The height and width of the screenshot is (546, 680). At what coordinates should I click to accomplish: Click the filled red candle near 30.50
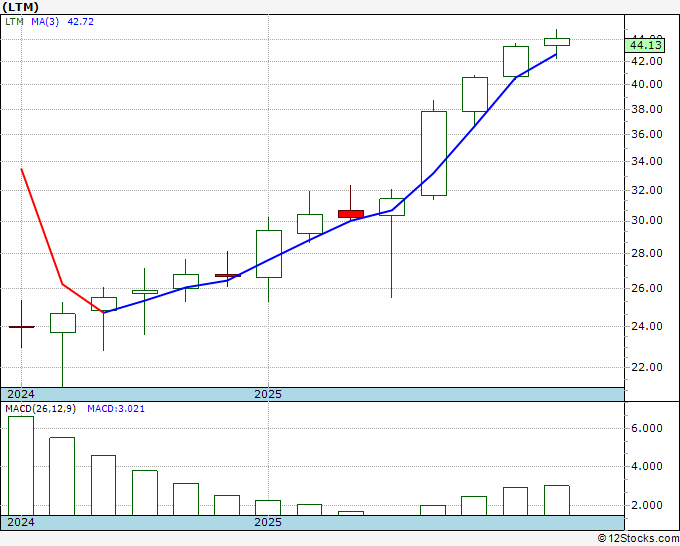click(x=351, y=214)
